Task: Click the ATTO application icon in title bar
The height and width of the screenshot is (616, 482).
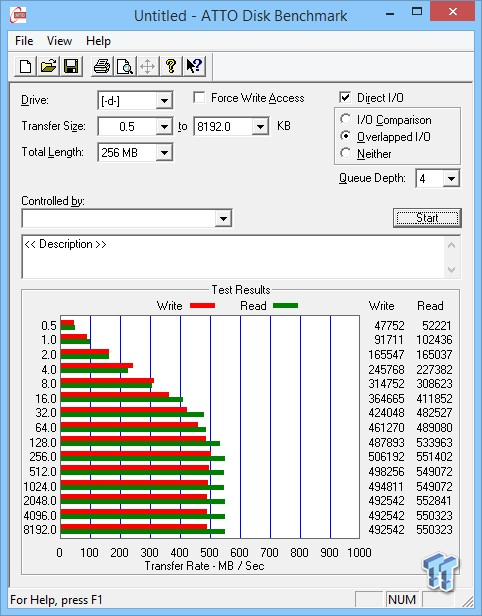Action: (18, 15)
